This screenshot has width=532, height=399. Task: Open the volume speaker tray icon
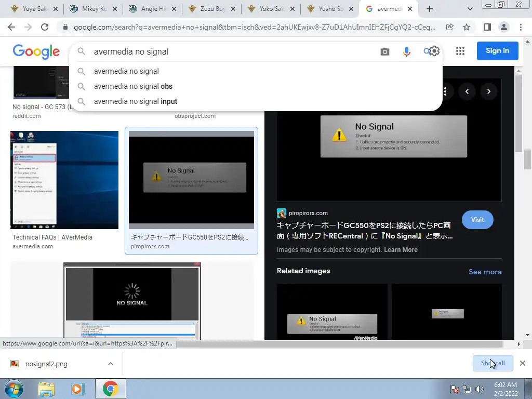click(x=480, y=389)
